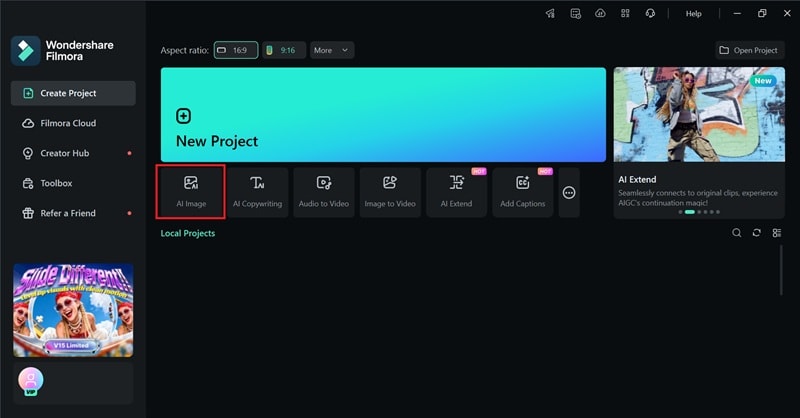Click the Wondershare Filmora logo

pyautogui.click(x=26, y=51)
